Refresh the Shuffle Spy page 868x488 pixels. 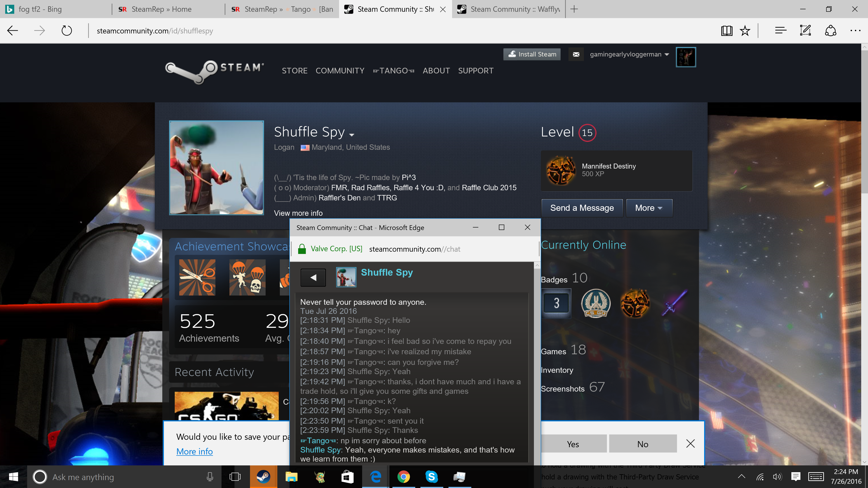click(x=67, y=31)
